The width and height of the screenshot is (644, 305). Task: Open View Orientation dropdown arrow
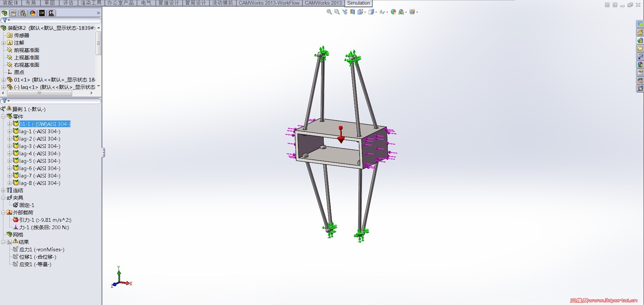365,12
